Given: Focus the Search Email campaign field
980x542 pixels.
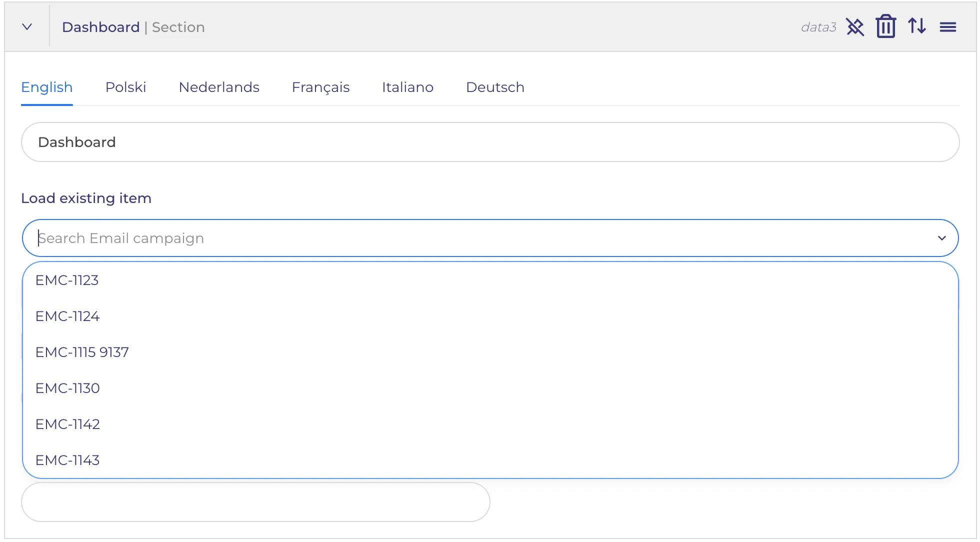Looking at the screenshot, I should point(480,238).
